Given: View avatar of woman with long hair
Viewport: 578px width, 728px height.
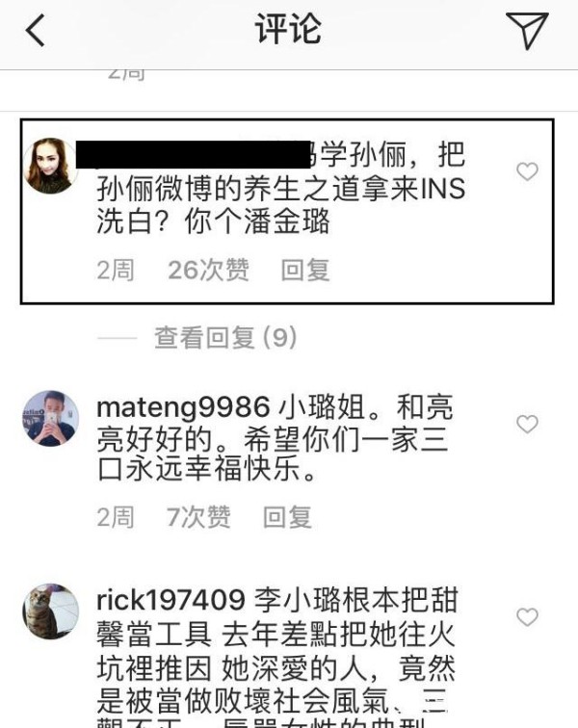Looking at the screenshot, I should point(50,166).
